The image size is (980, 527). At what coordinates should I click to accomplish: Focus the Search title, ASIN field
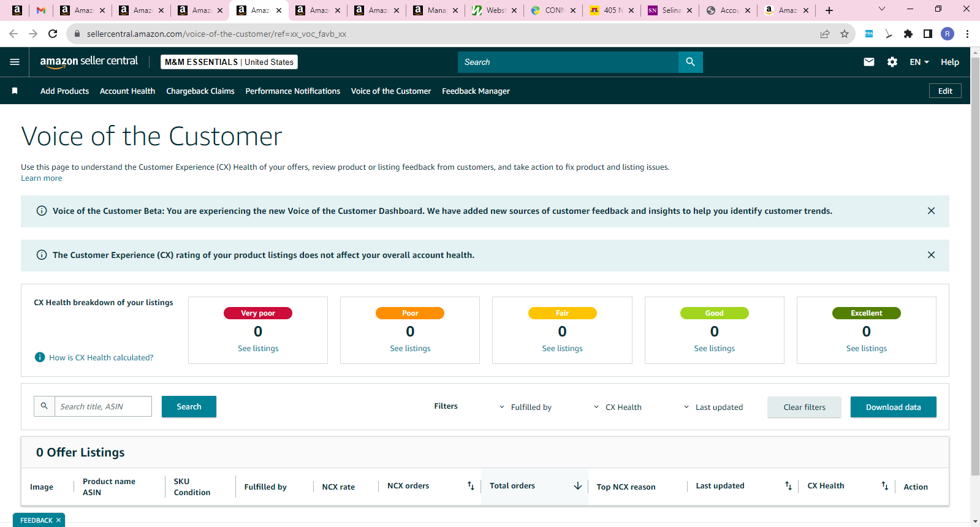[x=103, y=406]
